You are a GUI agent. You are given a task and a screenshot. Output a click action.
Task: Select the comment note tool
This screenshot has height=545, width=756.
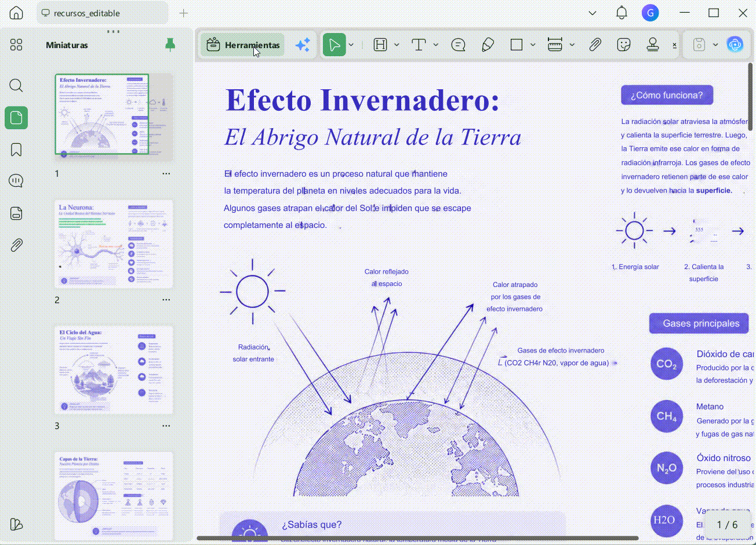[x=458, y=45]
